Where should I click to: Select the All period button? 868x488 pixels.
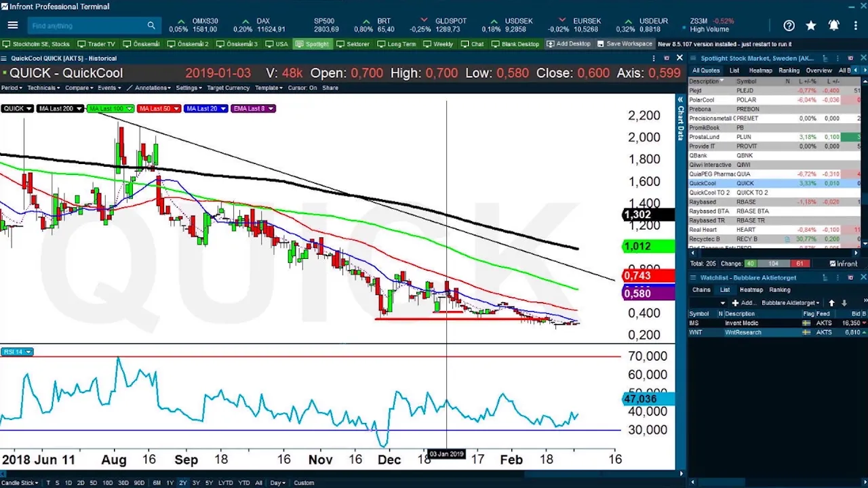[x=258, y=483]
